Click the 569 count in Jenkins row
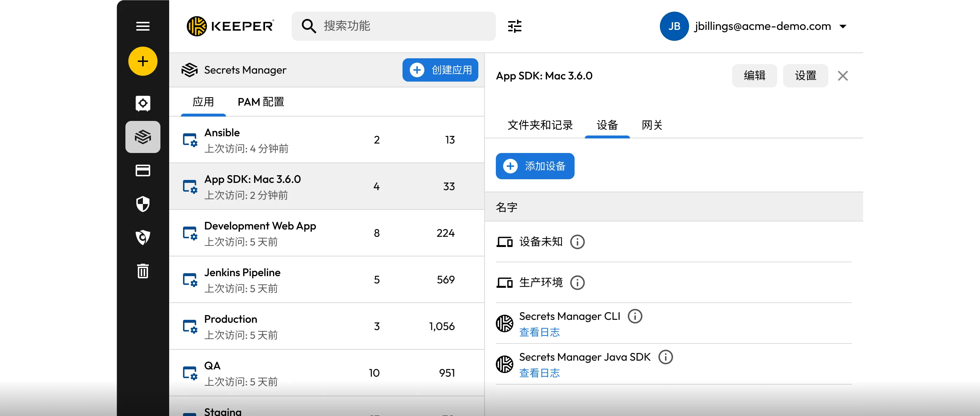Viewport: 980px width, 416px height. click(x=446, y=280)
